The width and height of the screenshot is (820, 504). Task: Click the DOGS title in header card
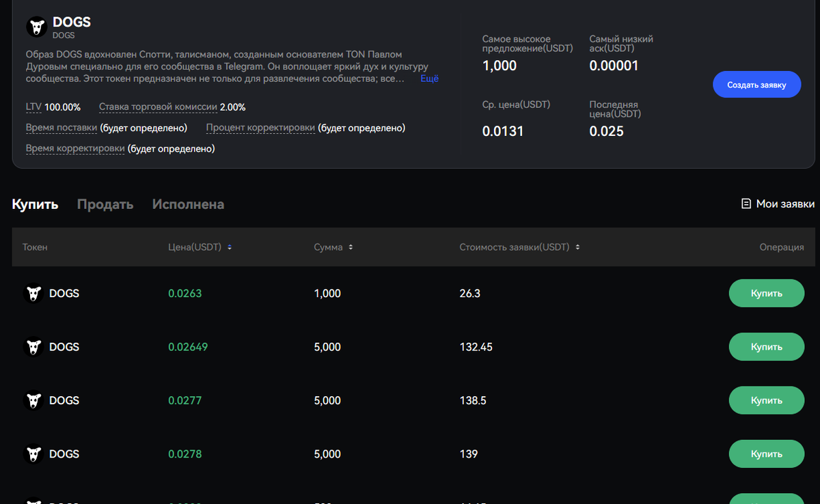pos(72,23)
